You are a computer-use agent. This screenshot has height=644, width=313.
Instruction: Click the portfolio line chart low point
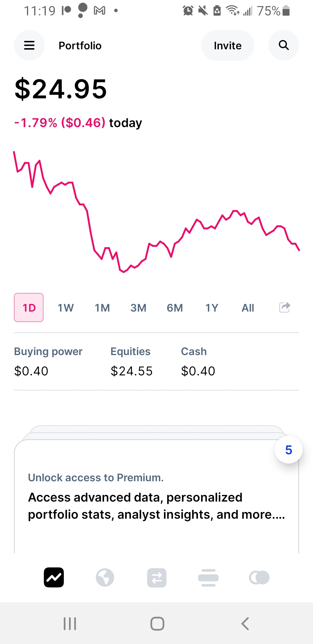pos(124,272)
